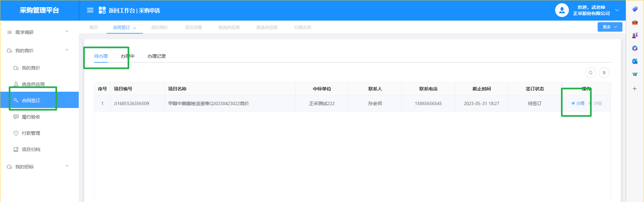Open the 项目详情 page tab
Image resolution: width=644 pixels, height=202 pixels.
click(x=193, y=27)
